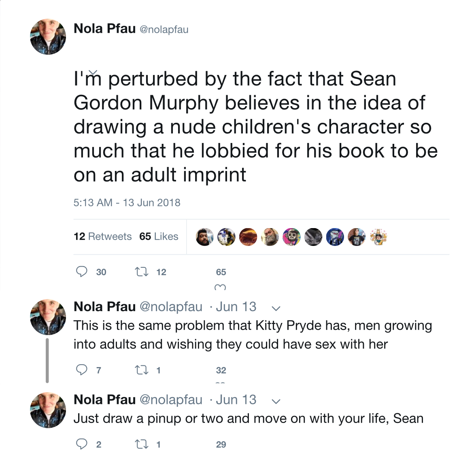Retweet the Kitty Pryde tweet
Image resolution: width=476 pixels, height=455 pixels.
(x=142, y=370)
